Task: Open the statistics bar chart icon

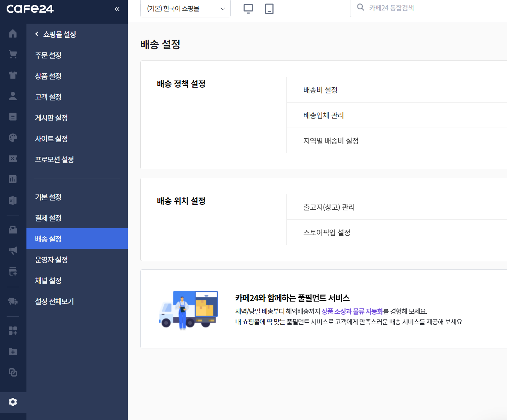Action: [13, 179]
